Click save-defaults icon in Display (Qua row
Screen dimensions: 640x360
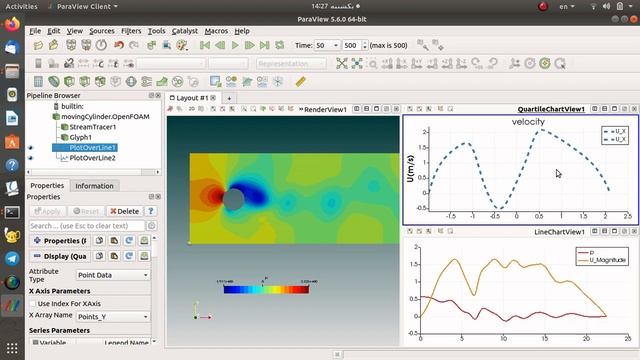tap(144, 256)
